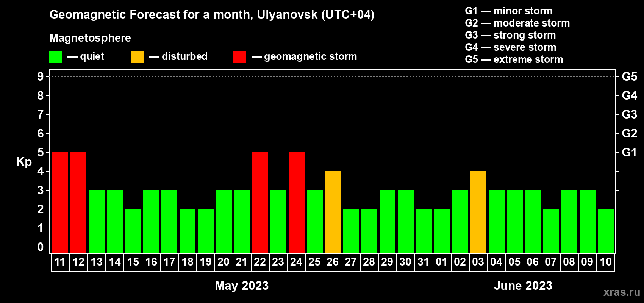The width and height of the screenshot is (644, 303).
Task: Click the disturbed legend label
Action: (185, 56)
